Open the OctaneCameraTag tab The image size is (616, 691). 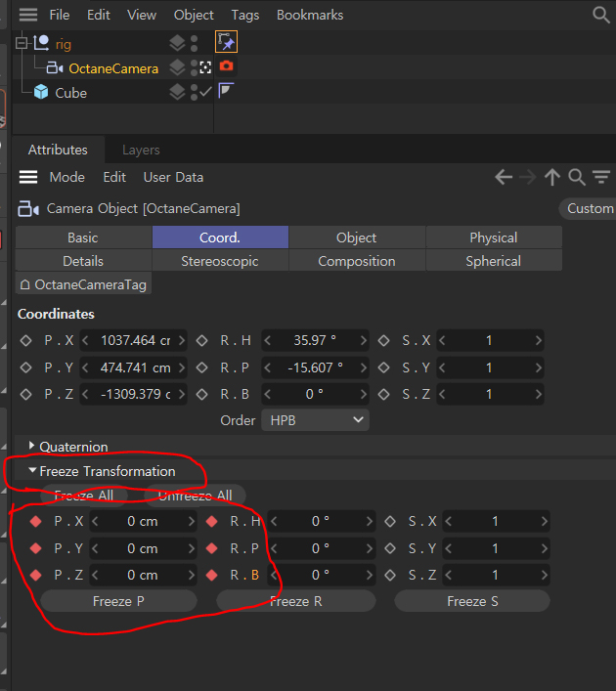click(x=83, y=284)
